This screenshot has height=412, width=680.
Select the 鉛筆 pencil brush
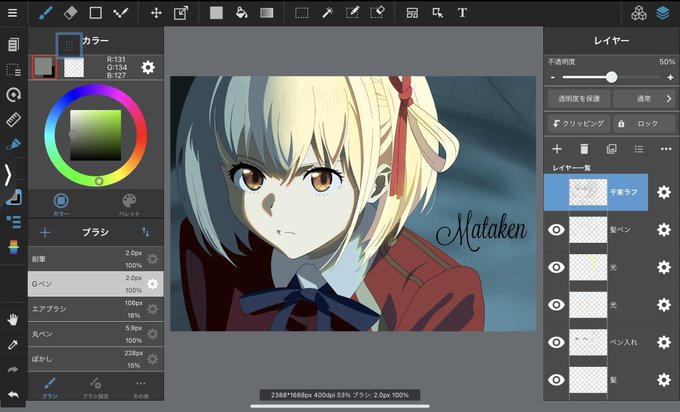[x=95, y=259]
